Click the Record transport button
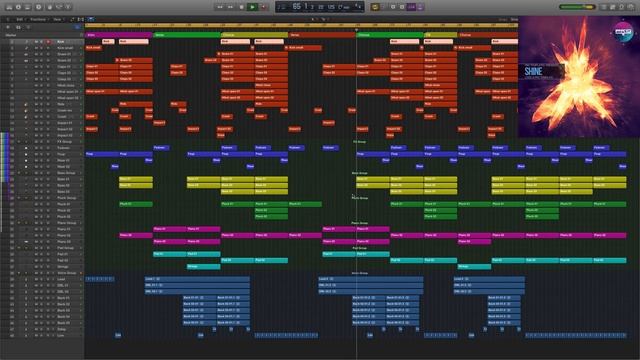640x360 pixels. (x=263, y=7)
